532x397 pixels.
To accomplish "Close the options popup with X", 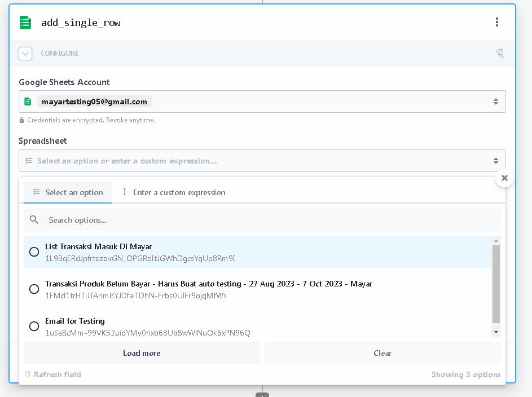I will pos(504,178).
